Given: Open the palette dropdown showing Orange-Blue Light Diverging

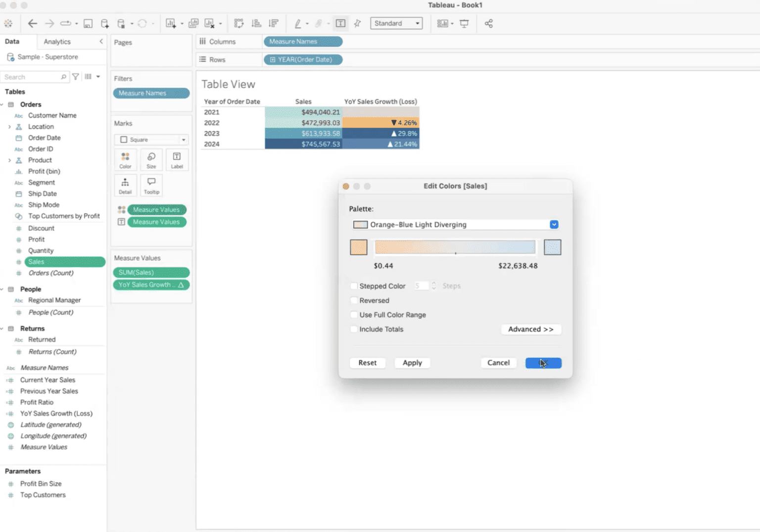Looking at the screenshot, I should point(554,224).
